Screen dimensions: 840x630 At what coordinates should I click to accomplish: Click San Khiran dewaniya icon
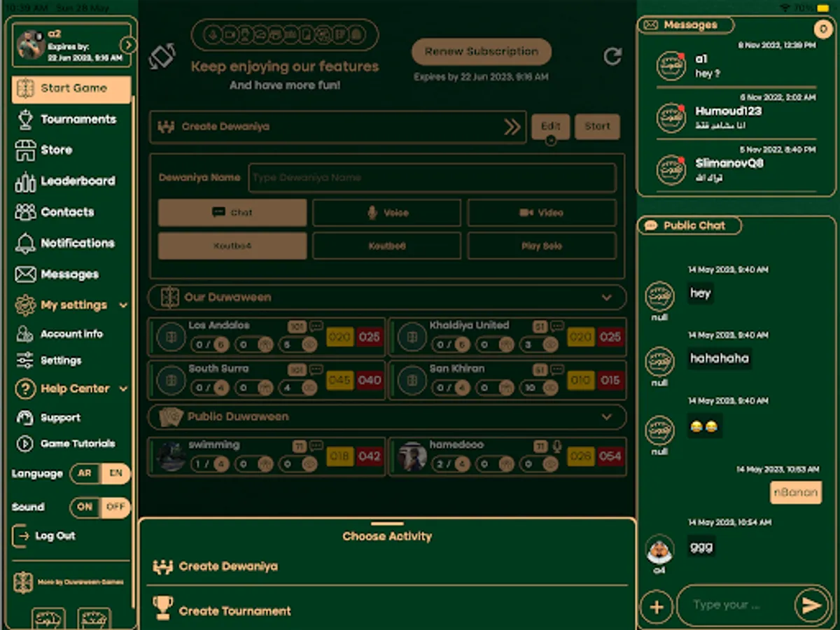point(412,380)
